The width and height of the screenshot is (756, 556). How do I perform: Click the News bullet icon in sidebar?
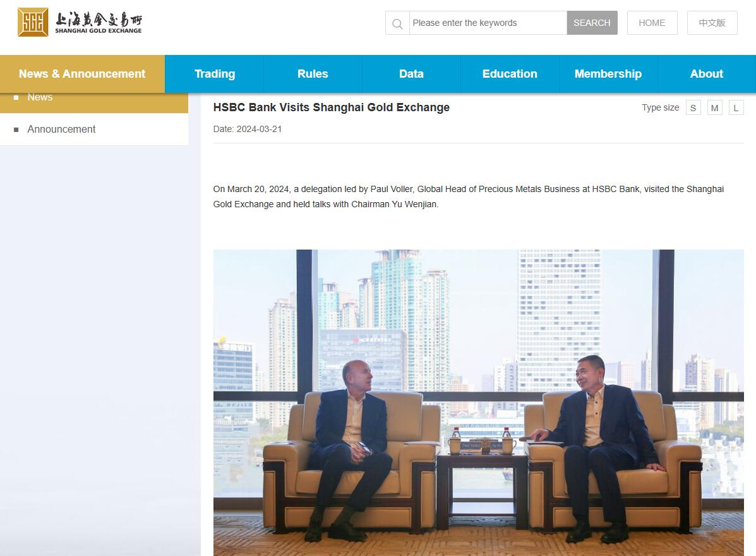click(x=16, y=97)
